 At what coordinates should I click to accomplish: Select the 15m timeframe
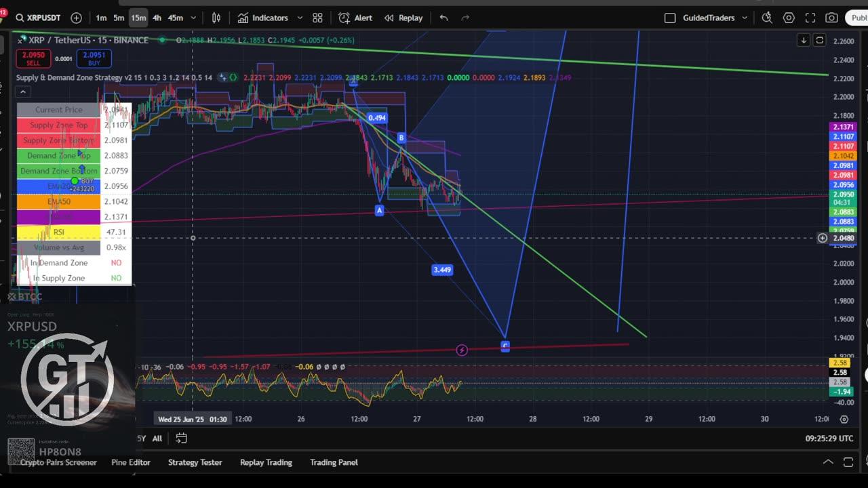pos(138,18)
